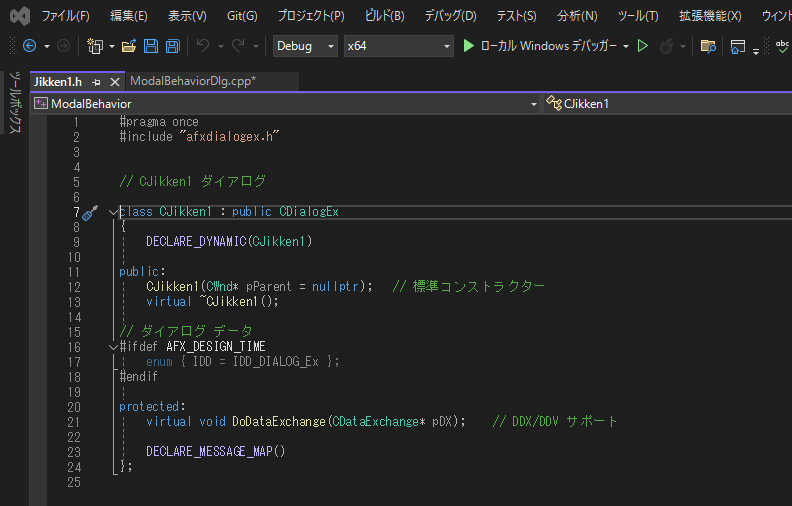Viewport: 792px width, 506px height.
Task: Click the New Project toolbar icon
Action: 95,46
